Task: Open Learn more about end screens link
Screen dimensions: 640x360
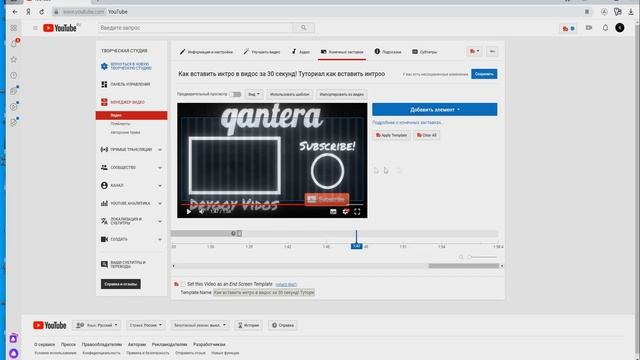Action: point(408,122)
